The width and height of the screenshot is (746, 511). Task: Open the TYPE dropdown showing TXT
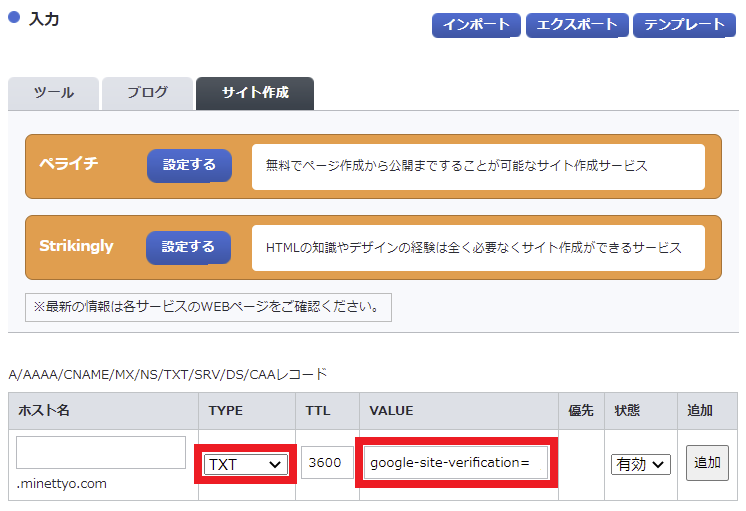[245, 464]
